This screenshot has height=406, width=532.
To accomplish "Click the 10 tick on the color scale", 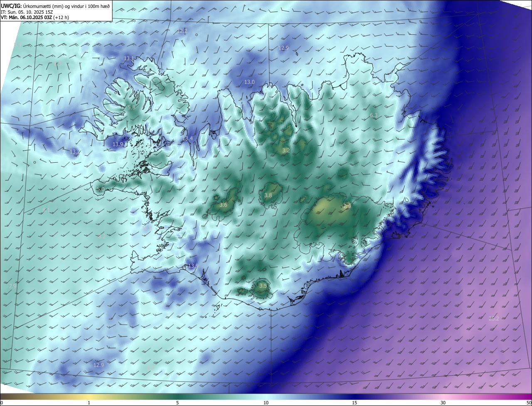I will (x=266, y=403).
